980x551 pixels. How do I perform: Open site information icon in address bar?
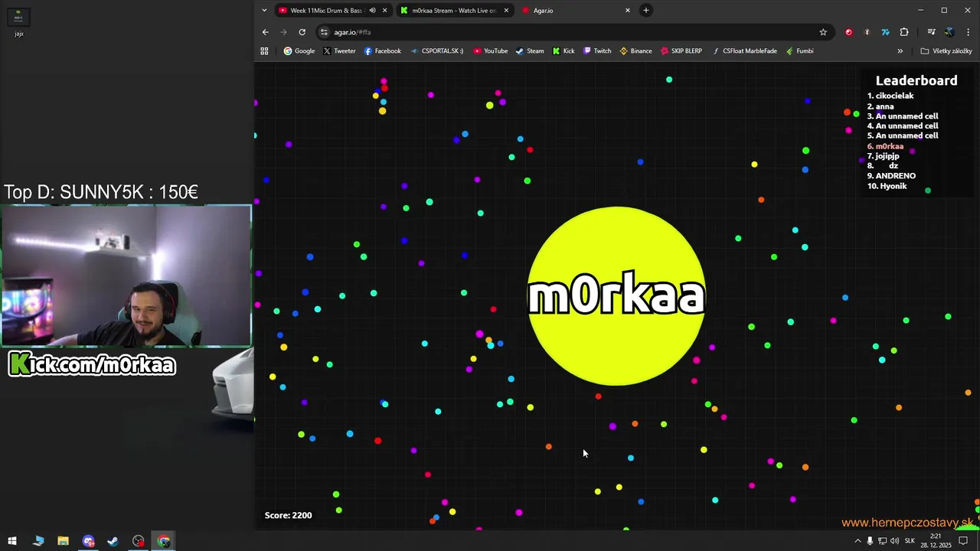(324, 32)
